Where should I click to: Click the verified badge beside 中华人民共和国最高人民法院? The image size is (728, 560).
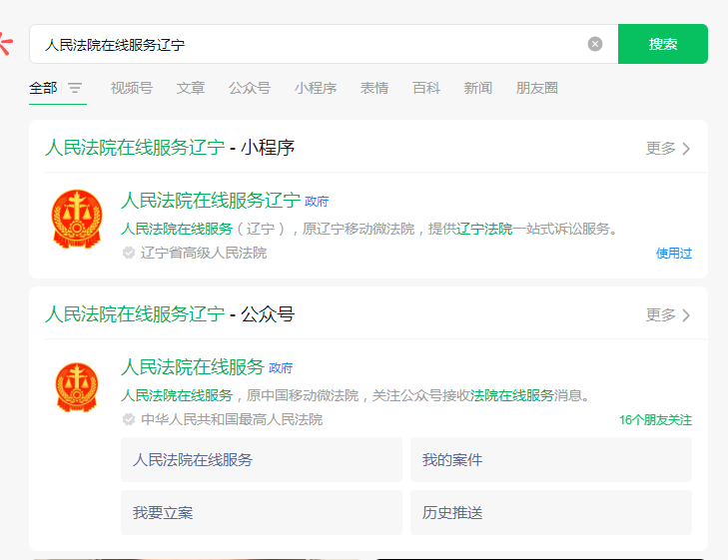(128, 419)
